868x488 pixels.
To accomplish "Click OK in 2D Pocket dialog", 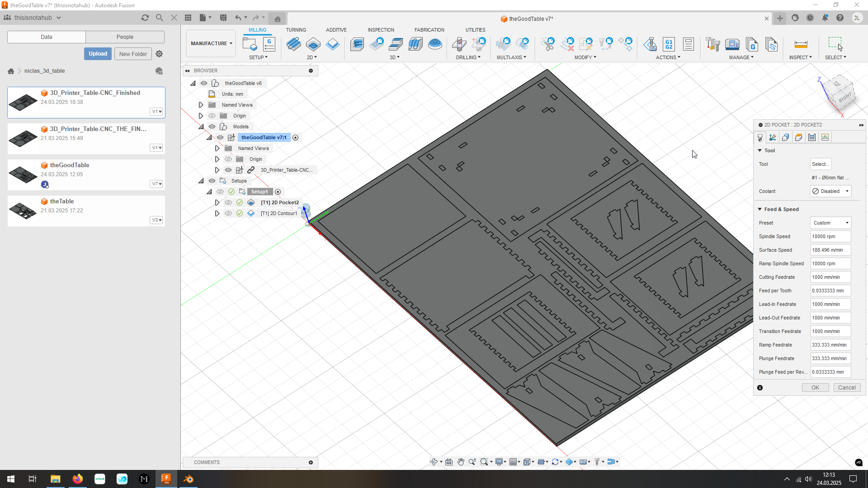I will point(815,388).
